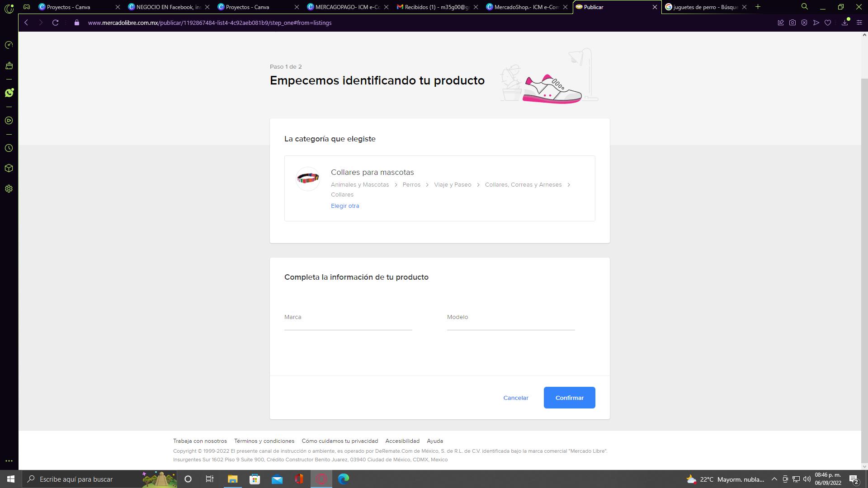Open Easy Setup menu icon at toolbar right

[859, 23]
